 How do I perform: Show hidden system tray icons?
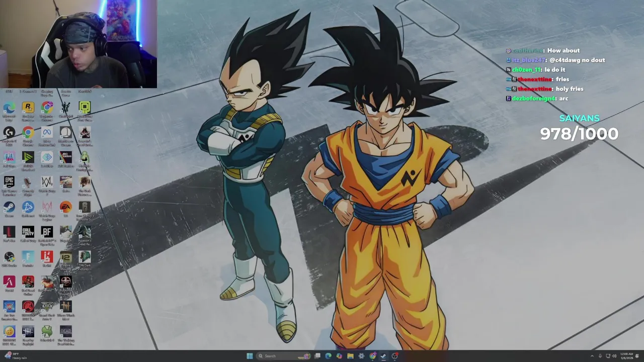click(x=592, y=356)
